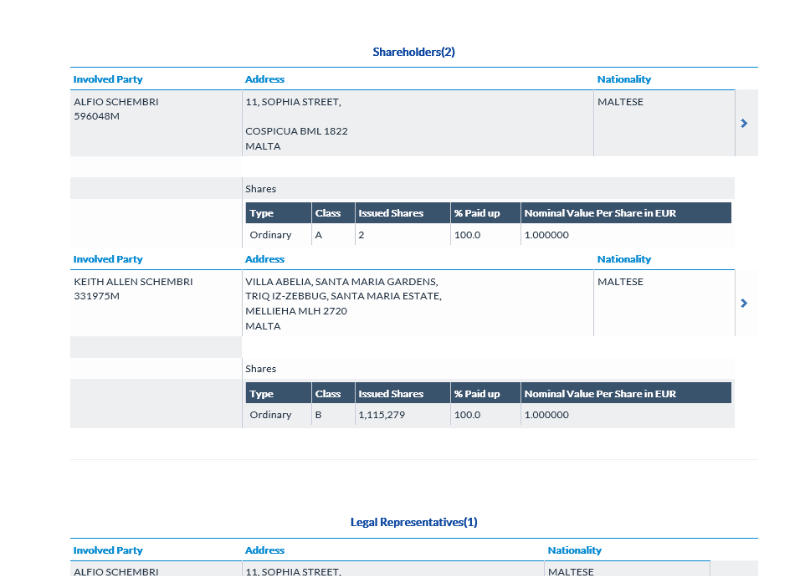Click the Class B cell in shares table
The width and height of the screenshot is (800, 576).
pyautogui.click(x=320, y=415)
